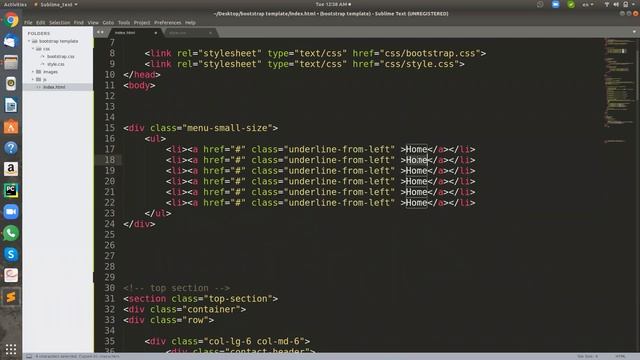Collapse the bootstrap template folder
This screenshot has width=640, height=360.
29,41
